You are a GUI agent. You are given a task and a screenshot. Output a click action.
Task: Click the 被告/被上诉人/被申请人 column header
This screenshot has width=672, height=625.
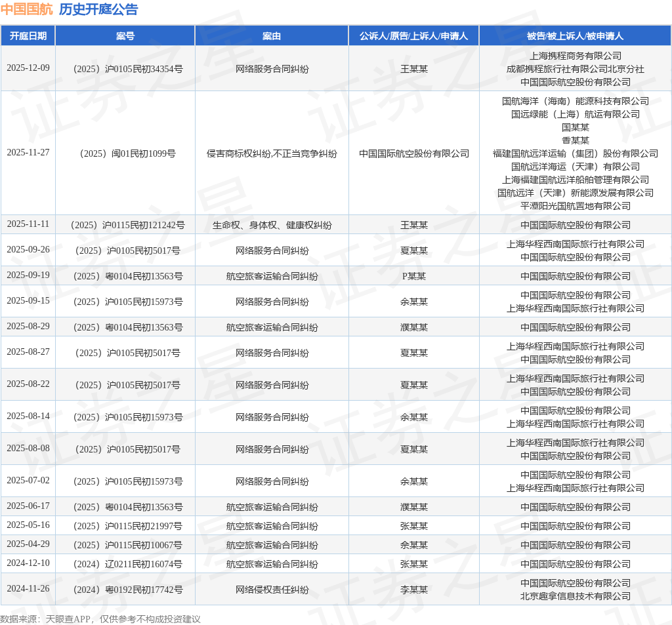[x=575, y=36]
